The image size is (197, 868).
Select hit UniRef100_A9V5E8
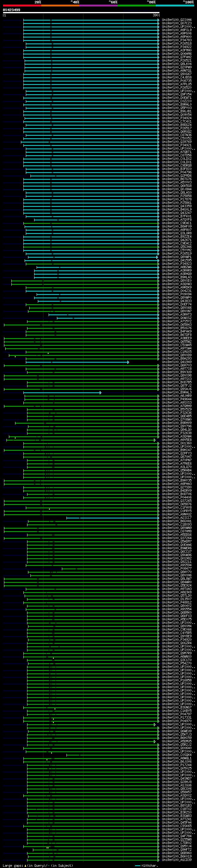(x=177, y=440)
